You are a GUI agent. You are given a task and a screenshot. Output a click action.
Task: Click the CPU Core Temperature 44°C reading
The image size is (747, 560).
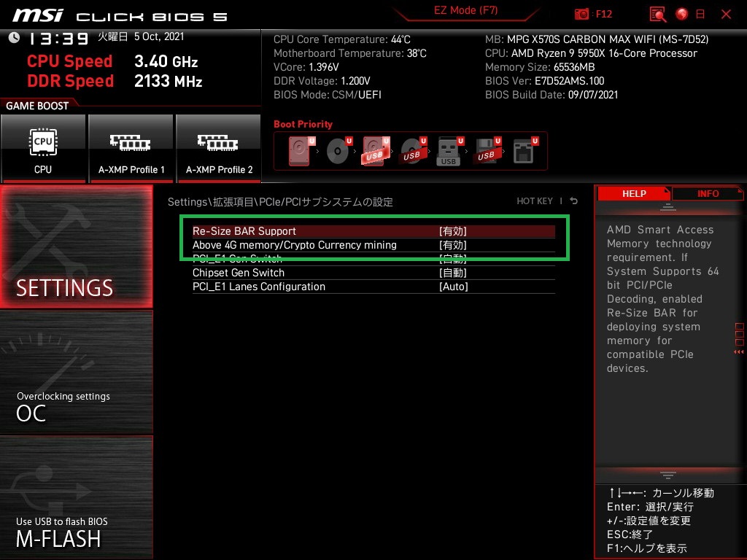[x=341, y=39]
